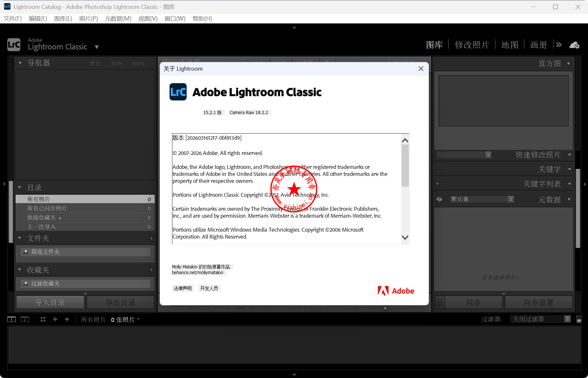Set navigator zoom to 100%
The image size is (588, 378).
coord(117,64)
